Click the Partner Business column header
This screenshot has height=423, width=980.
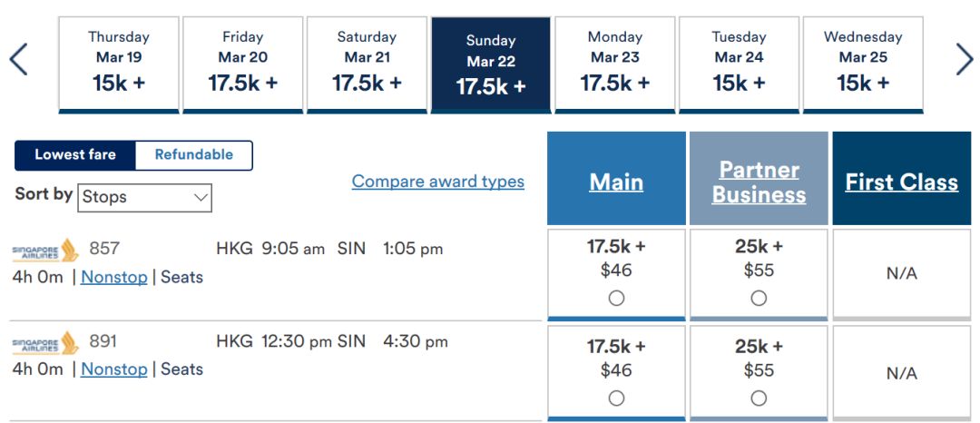coord(759,179)
